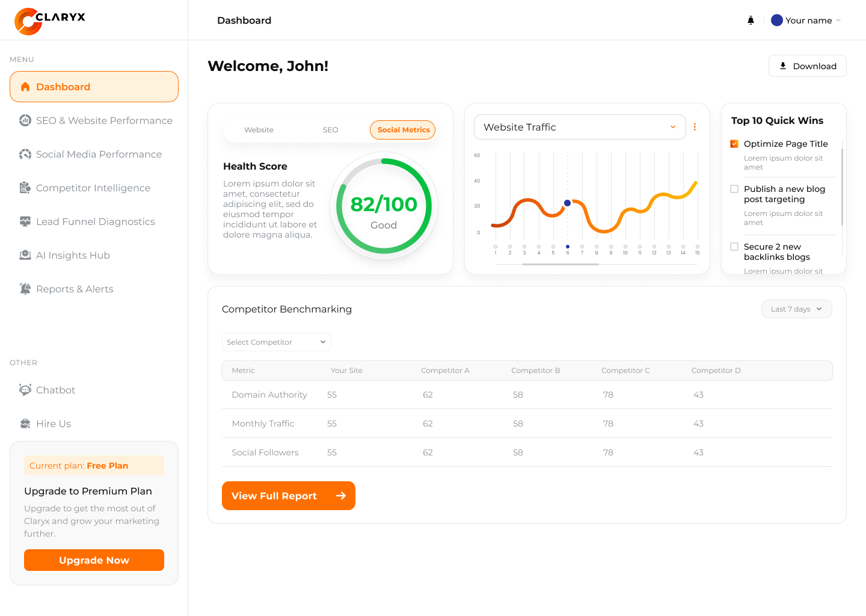Viewport: 866px width, 616px height.
Task: Check the Publish a new blog post task
Action: pos(734,188)
